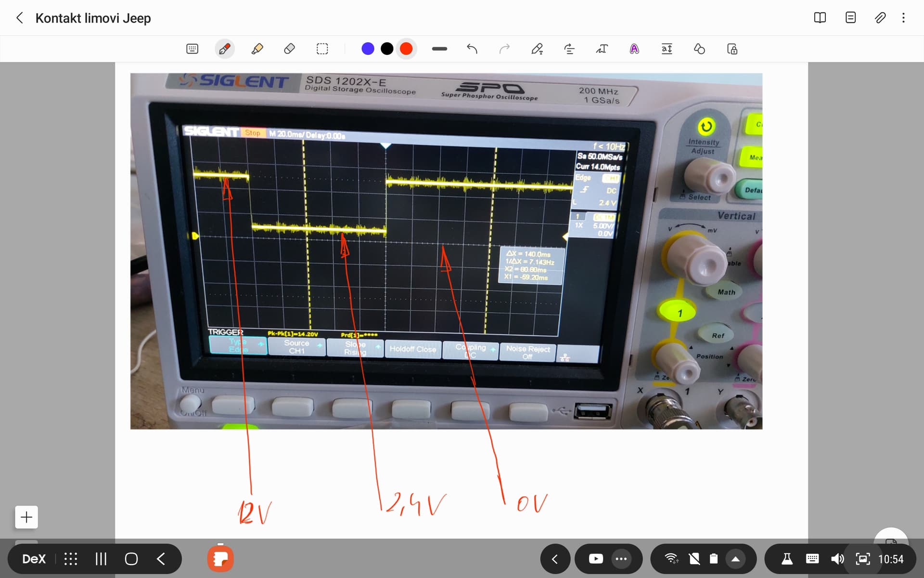Image resolution: width=924 pixels, height=578 pixels.
Task: Select the pen drawing tool
Action: click(224, 48)
